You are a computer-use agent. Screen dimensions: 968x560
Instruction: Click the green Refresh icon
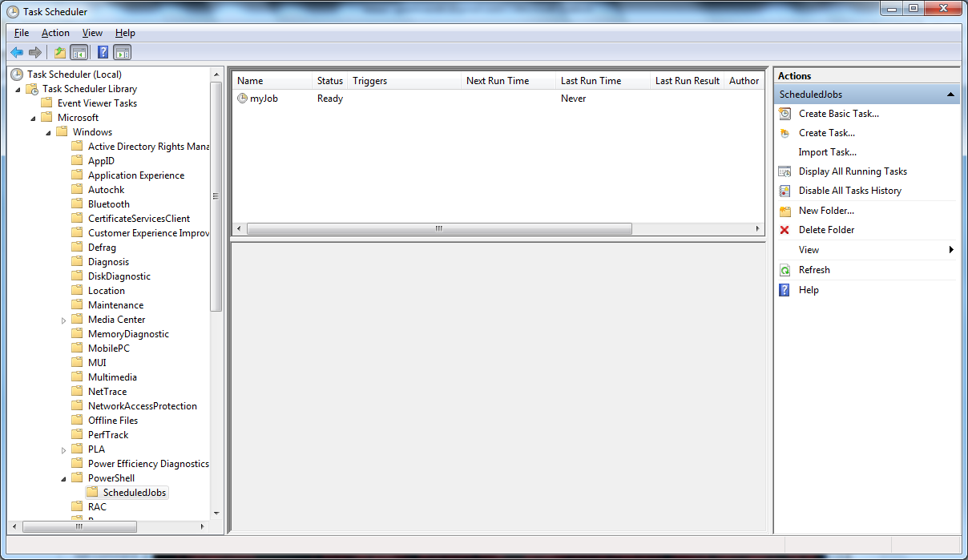(x=784, y=270)
